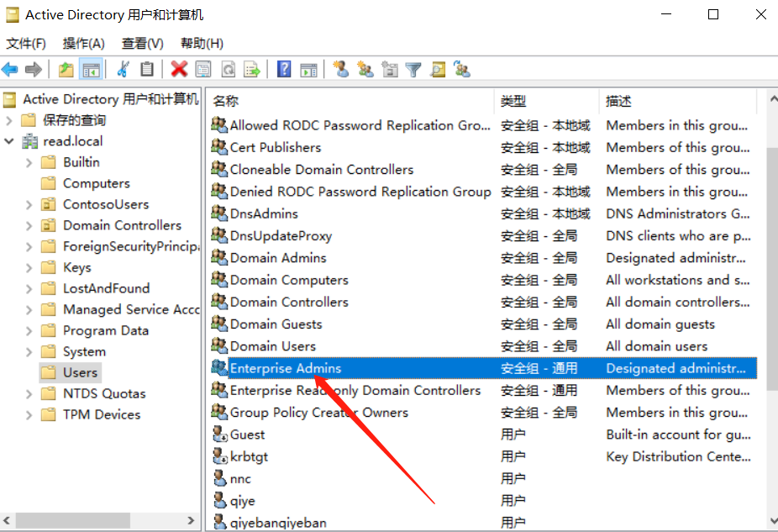Open the 操作(A) menu
Viewport: 778px width, 532px height.
tap(83, 44)
